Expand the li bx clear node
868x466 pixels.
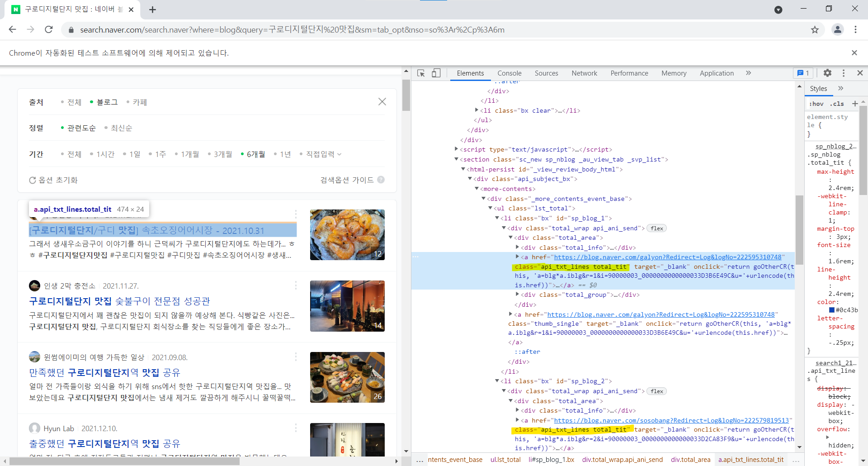(x=476, y=110)
